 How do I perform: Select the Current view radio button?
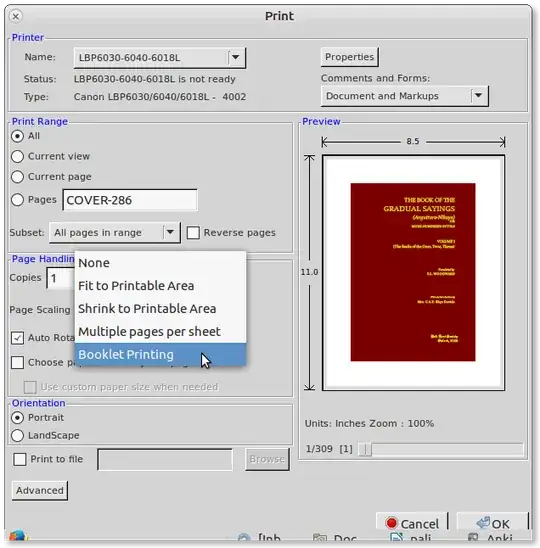pos(17,156)
